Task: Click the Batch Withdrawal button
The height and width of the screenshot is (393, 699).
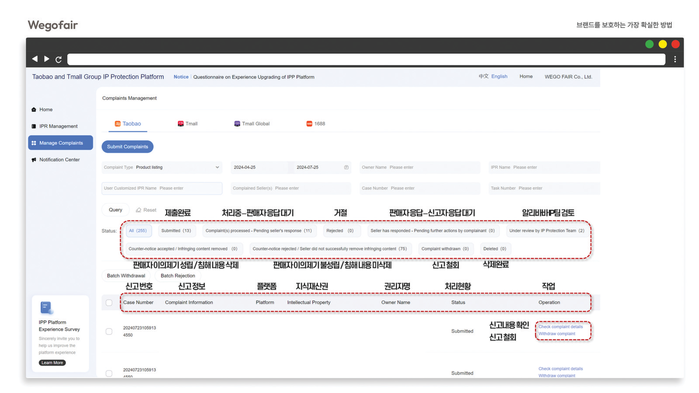Action: coord(126,276)
